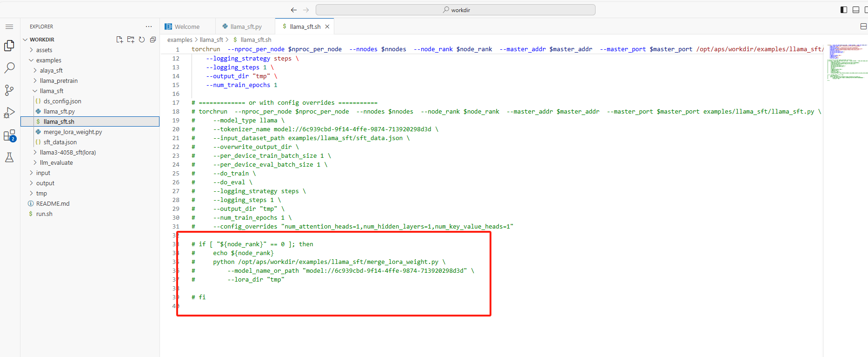Expand the llama_pretrain folder
Viewport: 868px width, 357px height.
(59, 81)
